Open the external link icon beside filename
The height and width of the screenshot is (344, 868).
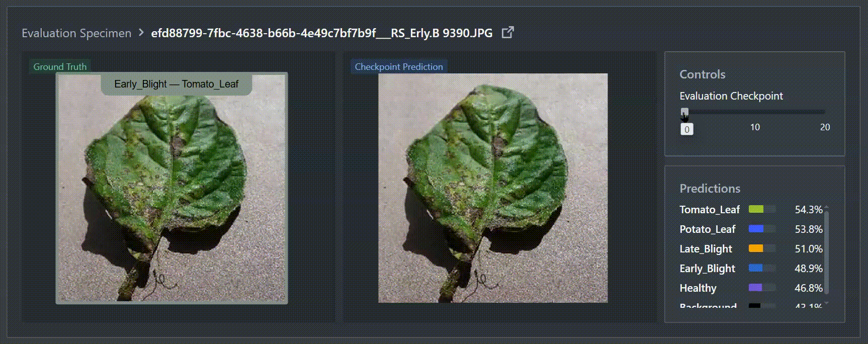point(508,33)
